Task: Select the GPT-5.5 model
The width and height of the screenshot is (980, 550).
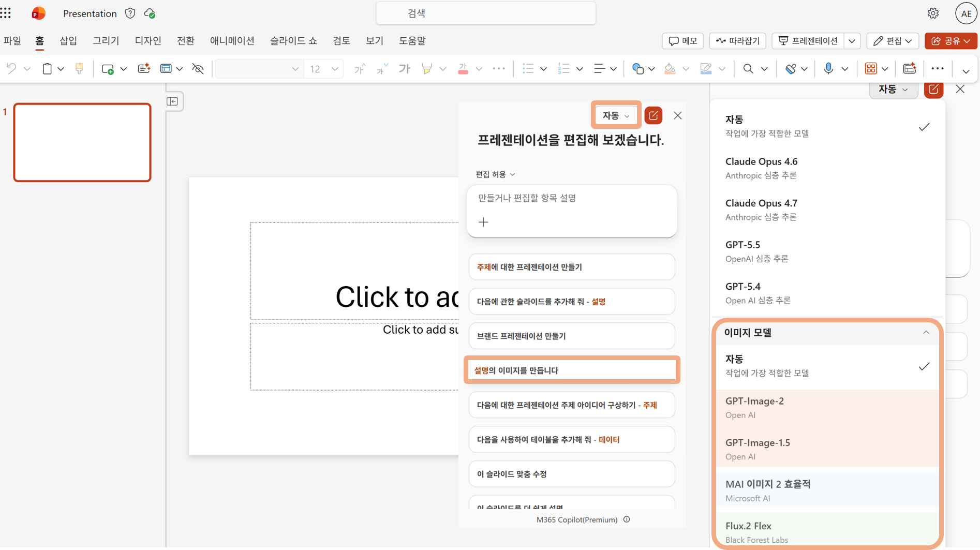Action: pos(827,251)
